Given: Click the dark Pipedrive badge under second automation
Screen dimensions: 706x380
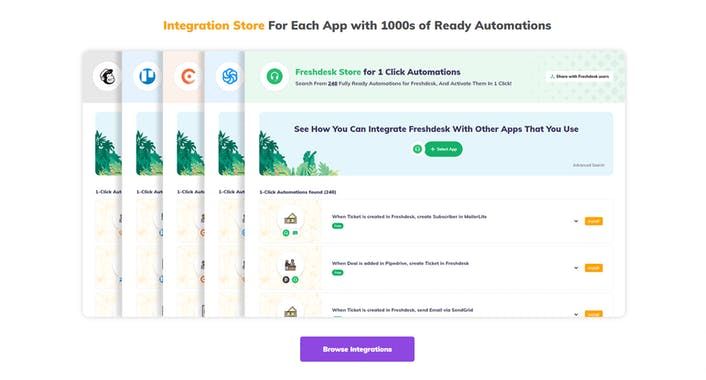Looking at the screenshot, I should tap(286, 280).
